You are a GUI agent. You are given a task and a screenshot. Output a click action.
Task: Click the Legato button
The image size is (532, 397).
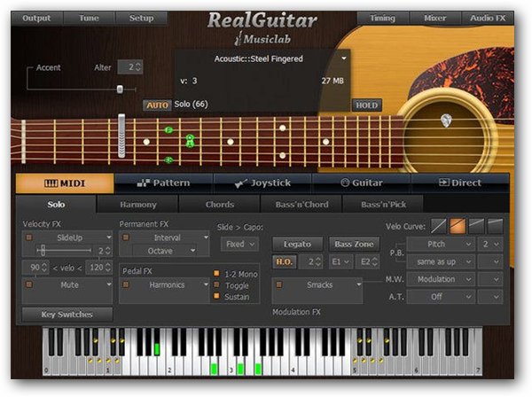[x=297, y=244]
